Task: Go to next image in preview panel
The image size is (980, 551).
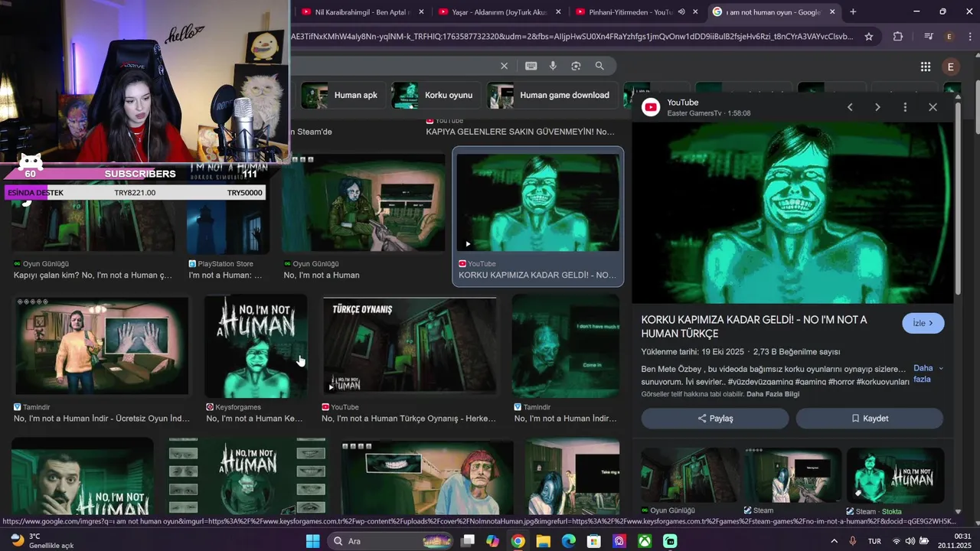Action: point(877,107)
